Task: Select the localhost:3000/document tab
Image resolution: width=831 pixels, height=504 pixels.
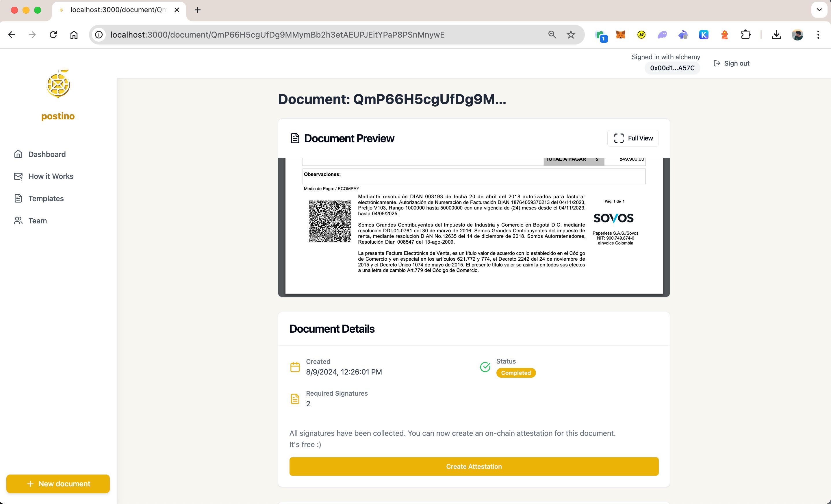Action: point(118,10)
